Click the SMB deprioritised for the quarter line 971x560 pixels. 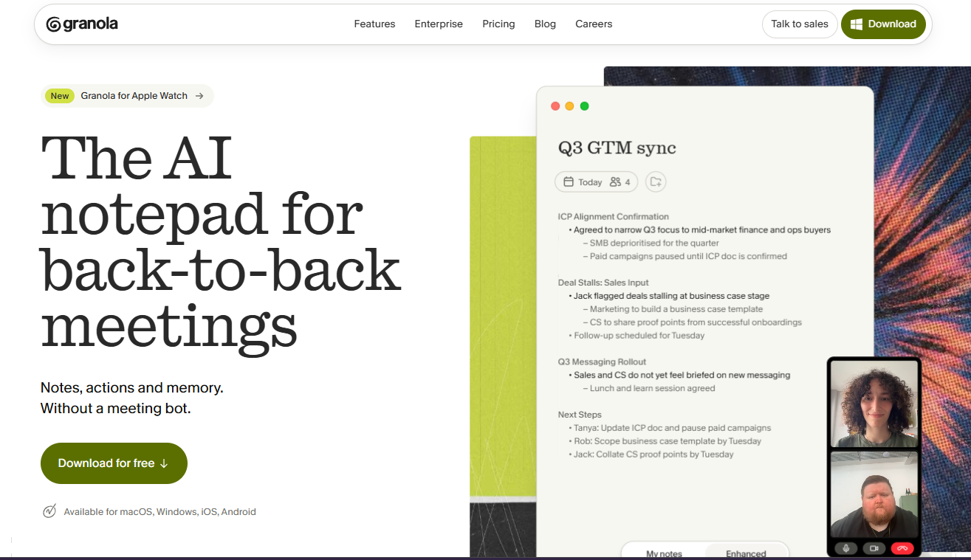tap(651, 243)
